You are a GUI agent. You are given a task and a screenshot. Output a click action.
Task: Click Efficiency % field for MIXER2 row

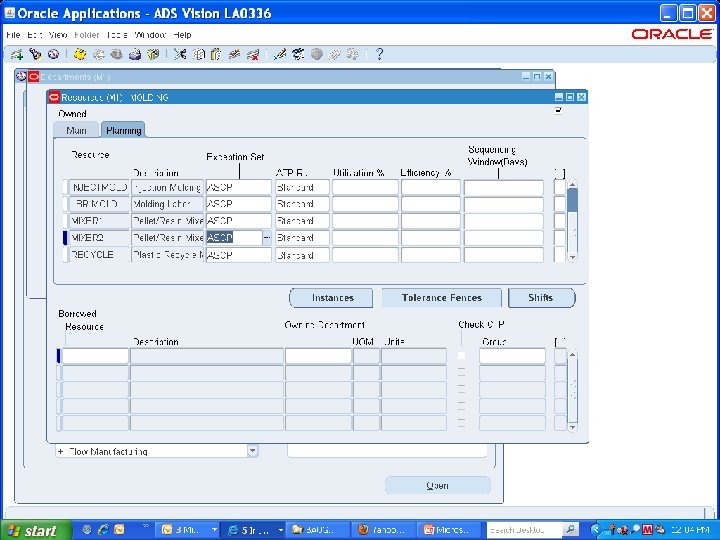[x=431, y=238]
